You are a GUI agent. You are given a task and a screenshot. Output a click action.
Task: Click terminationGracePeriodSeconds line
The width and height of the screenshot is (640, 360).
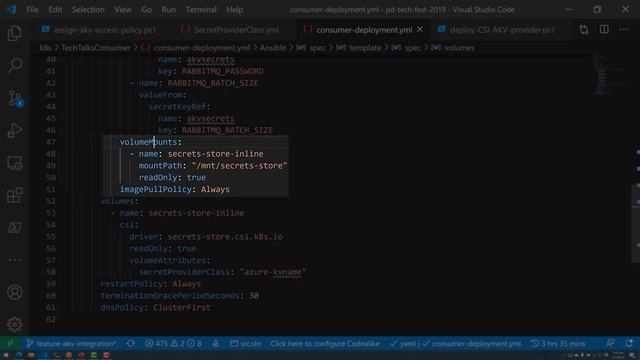pyautogui.click(x=180, y=296)
